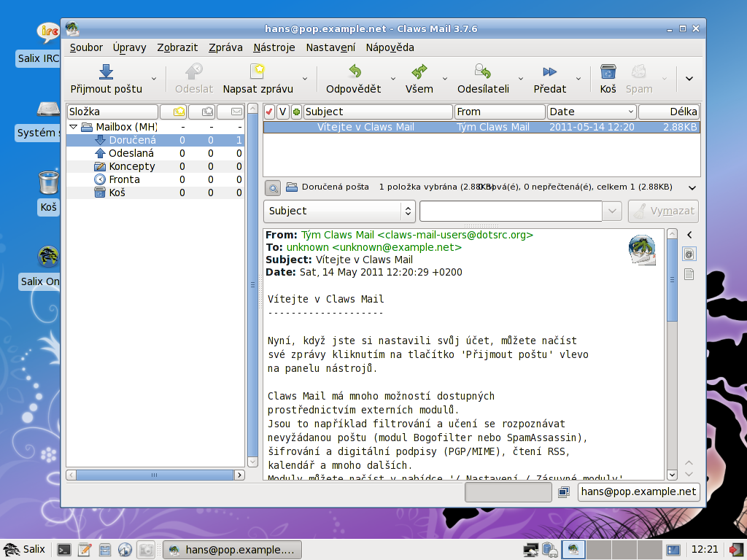Open the Odesílateli dropdown arrow

pyautogui.click(x=521, y=79)
